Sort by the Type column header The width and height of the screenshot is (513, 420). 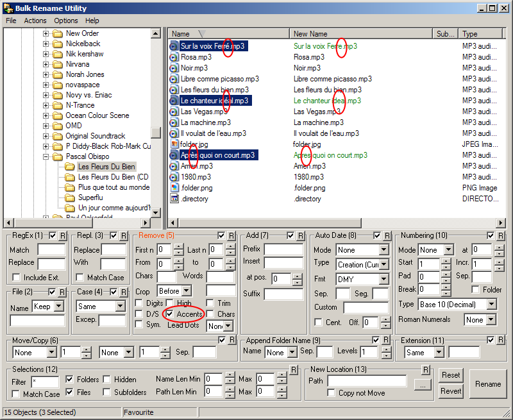[480, 34]
